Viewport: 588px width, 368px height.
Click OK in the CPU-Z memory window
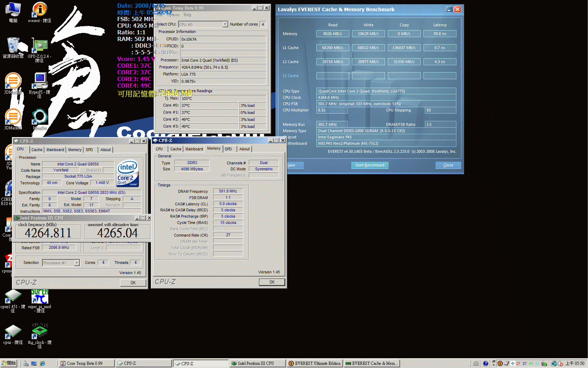coord(272,282)
